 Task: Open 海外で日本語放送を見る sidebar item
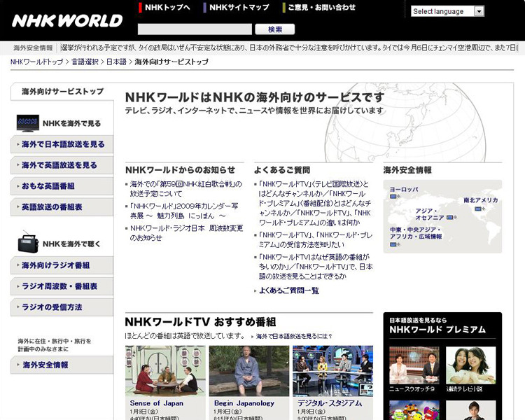click(x=62, y=144)
